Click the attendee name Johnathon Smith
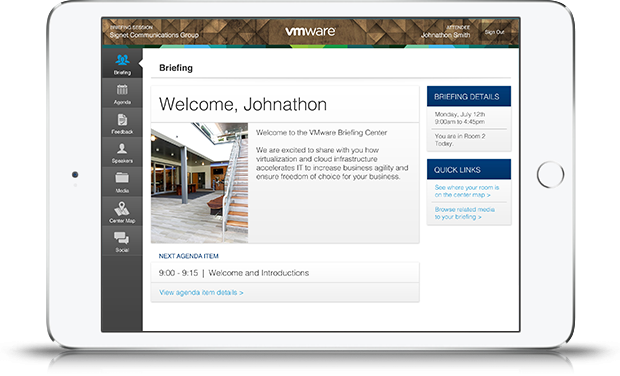This screenshot has width=620, height=376. [x=445, y=35]
